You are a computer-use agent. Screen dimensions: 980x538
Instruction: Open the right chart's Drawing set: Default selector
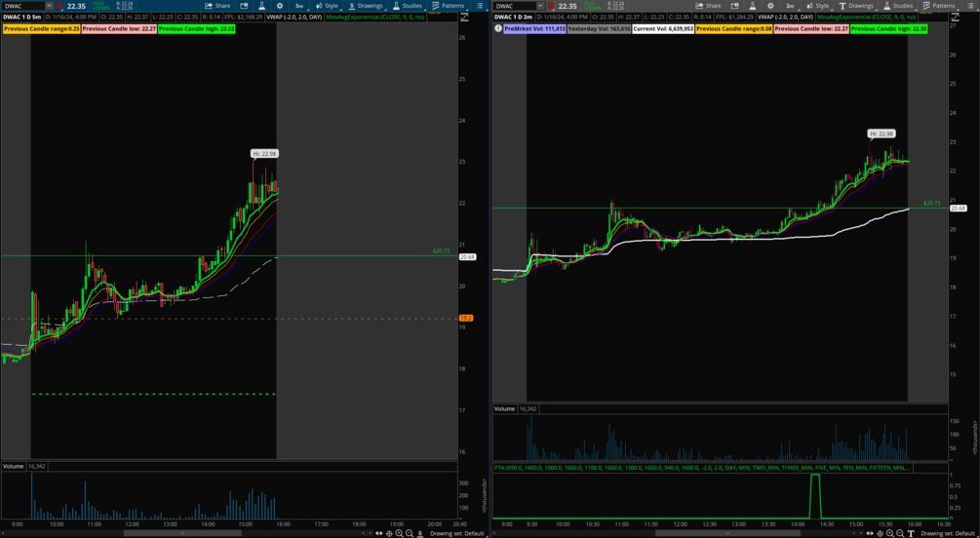(948, 534)
